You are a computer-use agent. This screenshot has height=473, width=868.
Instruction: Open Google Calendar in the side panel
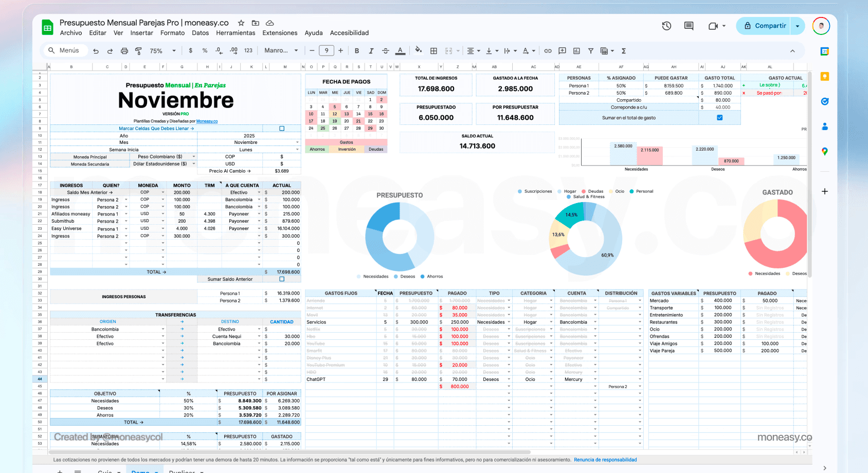(x=825, y=51)
